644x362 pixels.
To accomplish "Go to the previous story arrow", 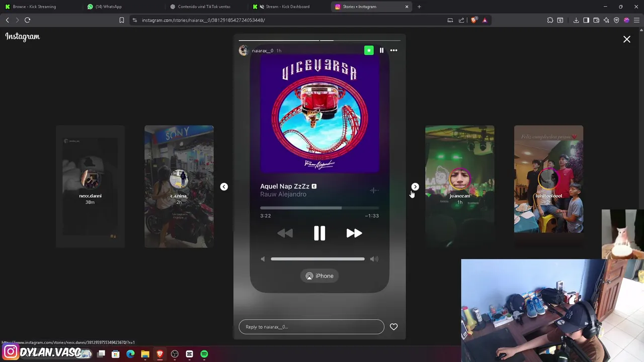I will point(224,187).
